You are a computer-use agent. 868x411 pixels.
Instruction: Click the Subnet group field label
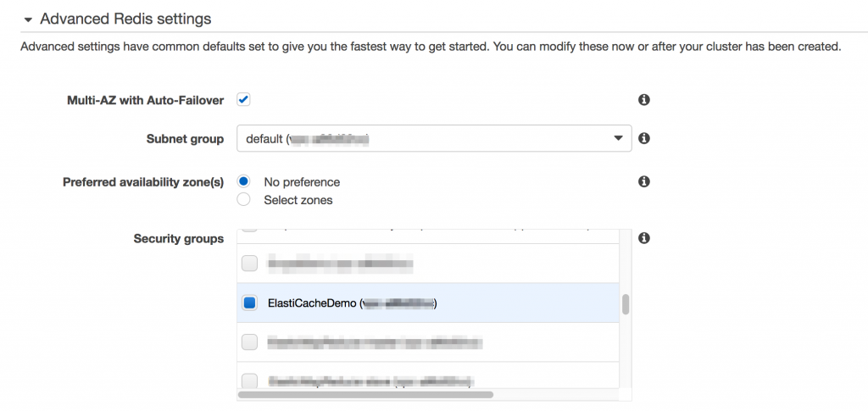tap(185, 139)
